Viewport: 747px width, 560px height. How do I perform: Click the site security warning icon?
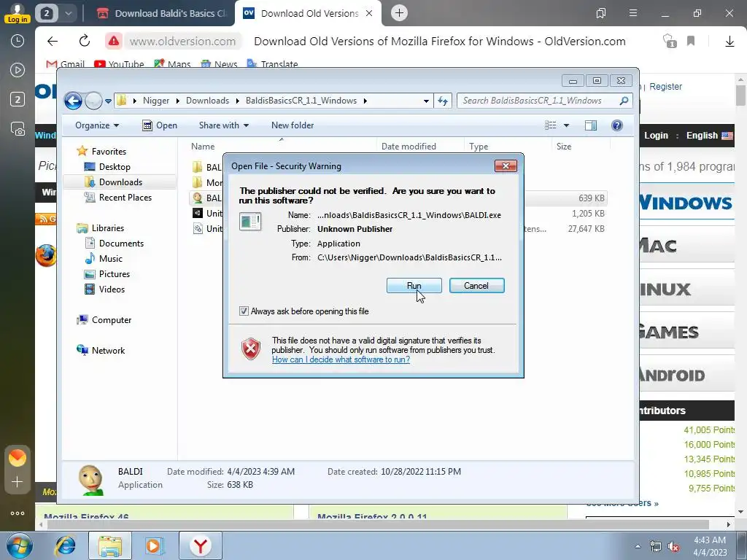113,42
